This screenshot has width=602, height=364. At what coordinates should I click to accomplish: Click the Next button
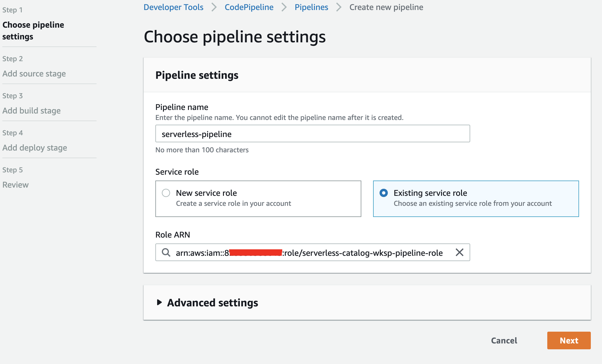(569, 340)
